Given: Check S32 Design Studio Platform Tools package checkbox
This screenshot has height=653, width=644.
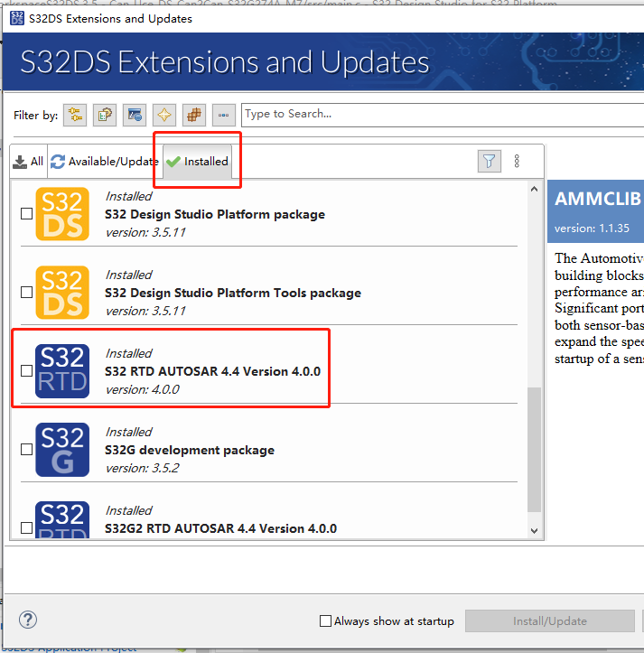Looking at the screenshot, I should (27, 293).
